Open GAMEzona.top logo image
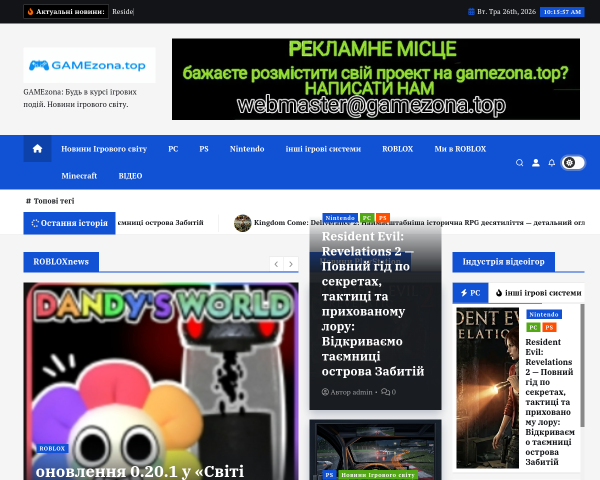600x480 pixels. (89, 65)
